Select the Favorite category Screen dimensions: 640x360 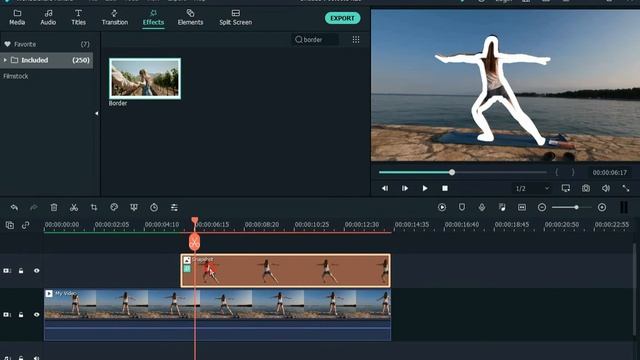point(47,44)
